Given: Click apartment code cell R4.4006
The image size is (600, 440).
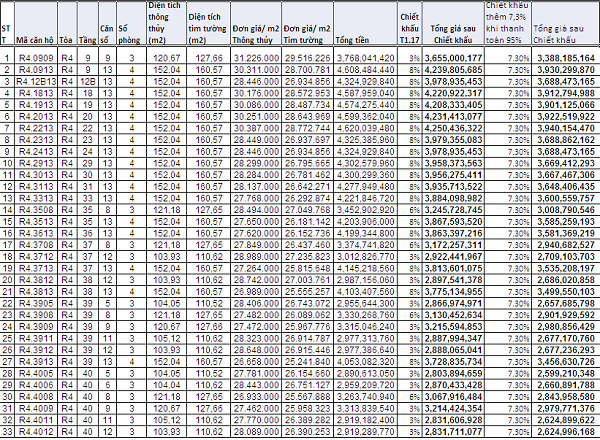Looking at the screenshot, I should point(36,385).
